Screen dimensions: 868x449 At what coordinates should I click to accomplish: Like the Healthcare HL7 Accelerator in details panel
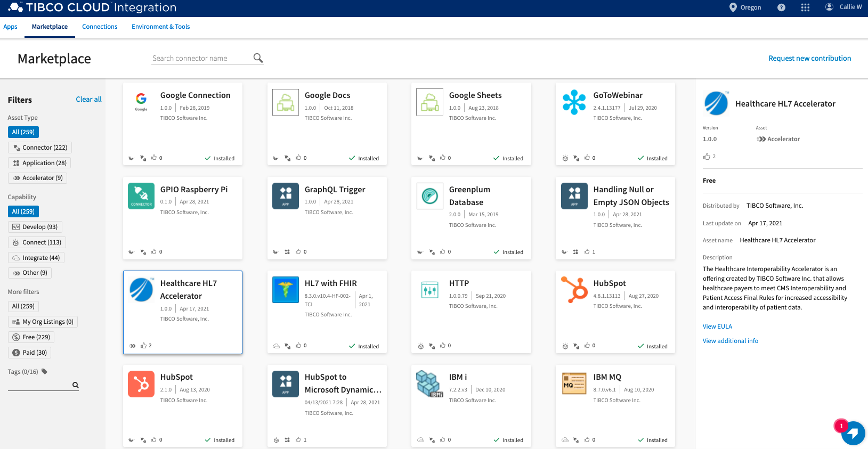(x=707, y=156)
